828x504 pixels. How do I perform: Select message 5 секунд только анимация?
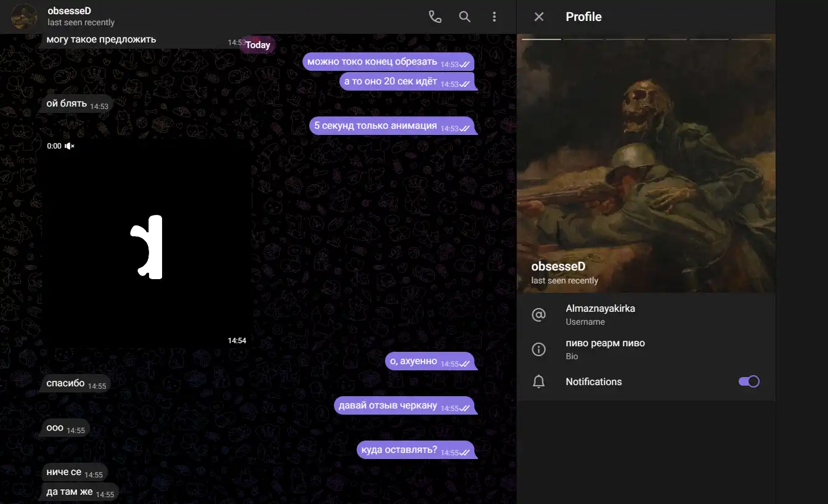[x=392, y=126]
